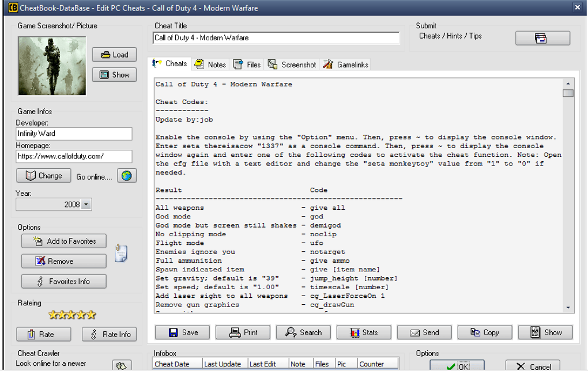Viewport: 588px width, 371px height.
Task: Start the Cheat Crawler online lookup icon
Action: tap(122, 365)
